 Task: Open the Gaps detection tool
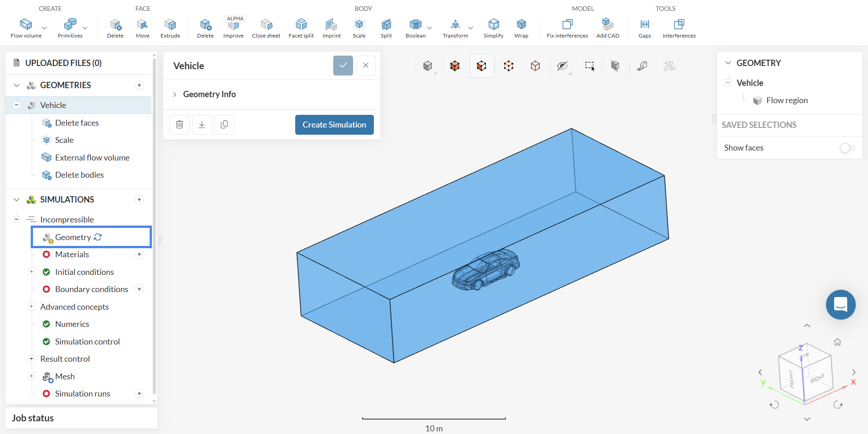click(x=645, y=28)
